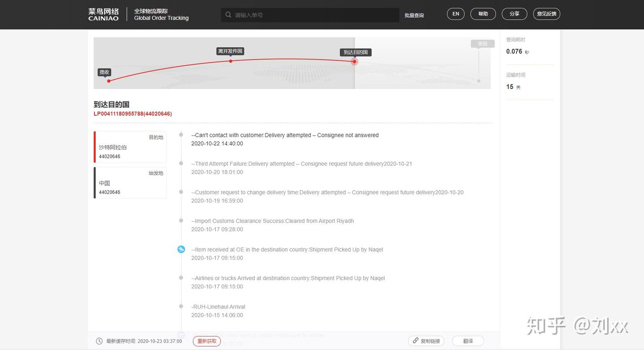Click the 翻译 translate button
Screen dimensions: 644x352
[x=468, y=341]
